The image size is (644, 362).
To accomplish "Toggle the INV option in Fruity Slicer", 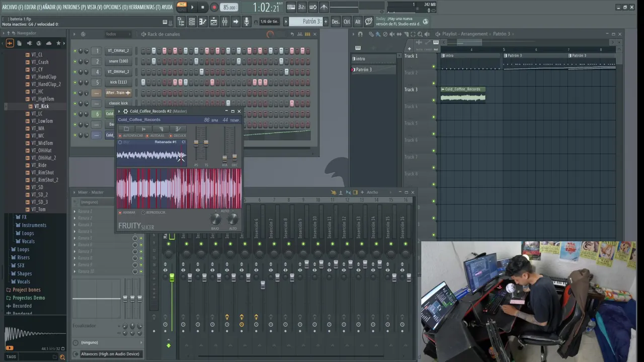I will pyautogui.click(x=124, y=142).
